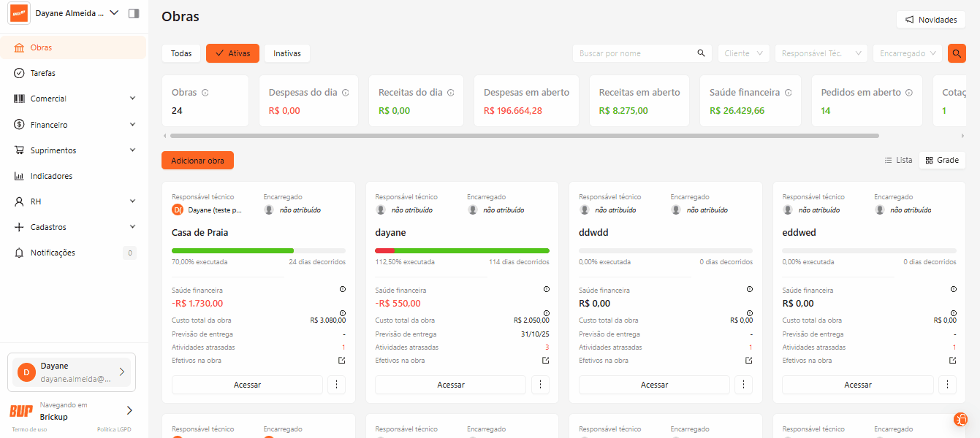Go to Indicadores in the sidebar
980x438 pixels.
(51, 176)
